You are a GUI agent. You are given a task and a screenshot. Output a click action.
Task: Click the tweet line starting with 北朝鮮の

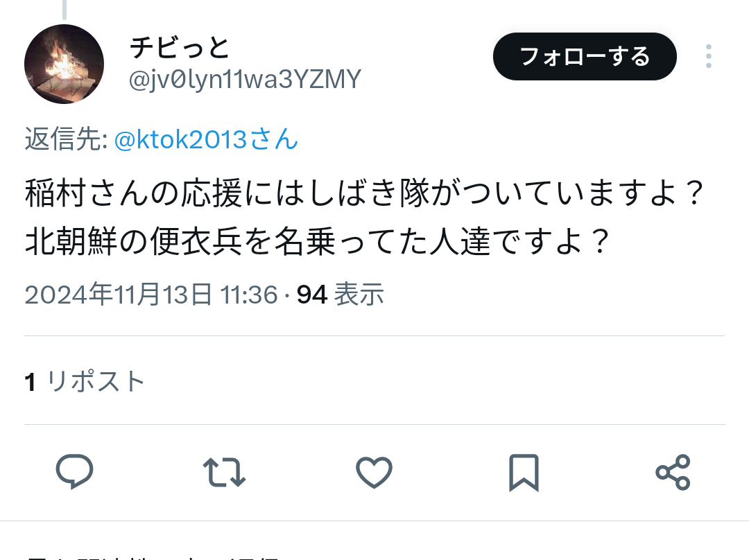(317, 241)
